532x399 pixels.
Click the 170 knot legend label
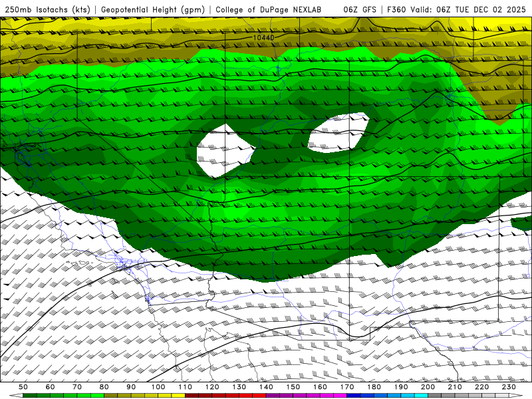(347, 387)
